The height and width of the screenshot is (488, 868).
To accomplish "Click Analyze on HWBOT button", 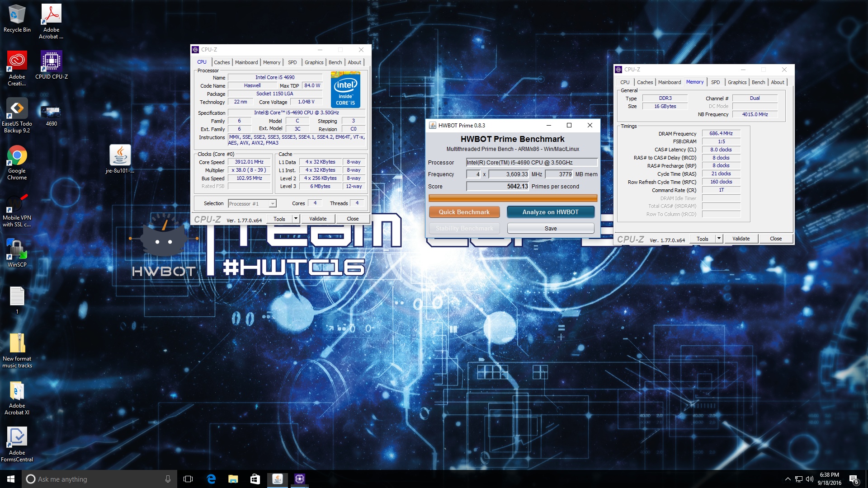I will [551, 212].
